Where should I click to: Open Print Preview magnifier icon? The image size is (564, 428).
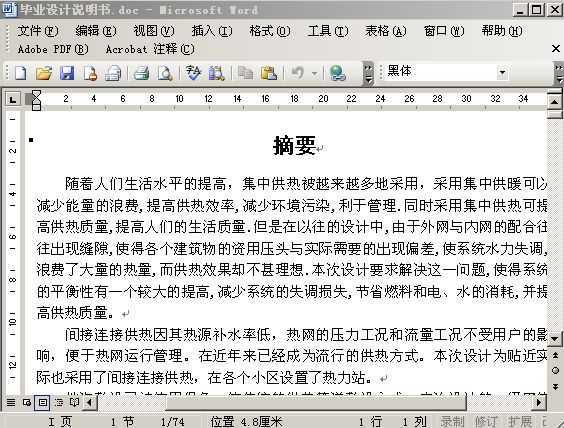[165, 73]
